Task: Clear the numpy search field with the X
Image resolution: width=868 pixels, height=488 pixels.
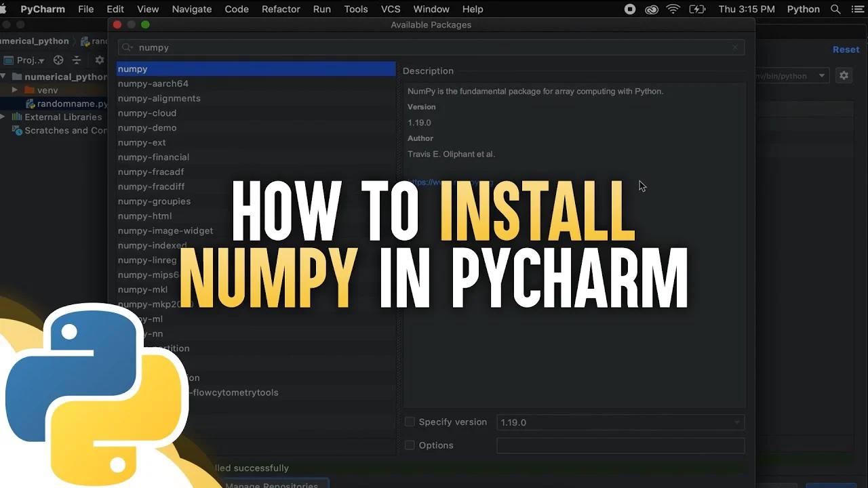Action: point(735,47)
